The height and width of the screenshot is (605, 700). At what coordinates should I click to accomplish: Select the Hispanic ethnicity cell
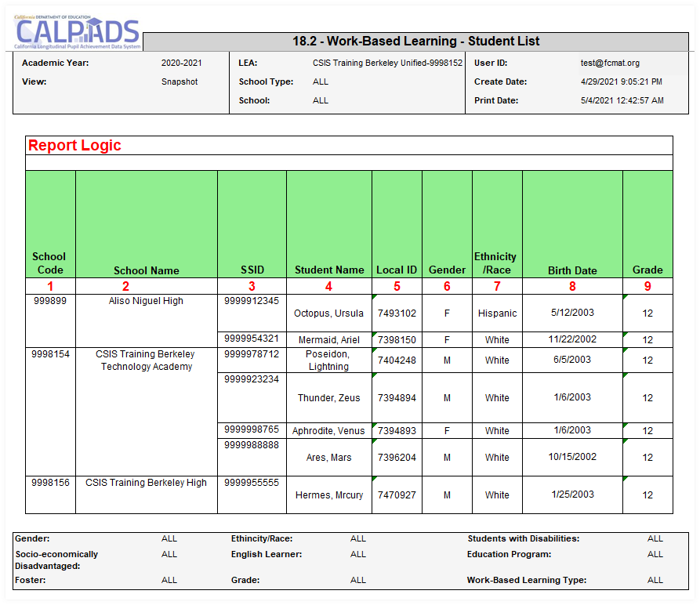497,313
